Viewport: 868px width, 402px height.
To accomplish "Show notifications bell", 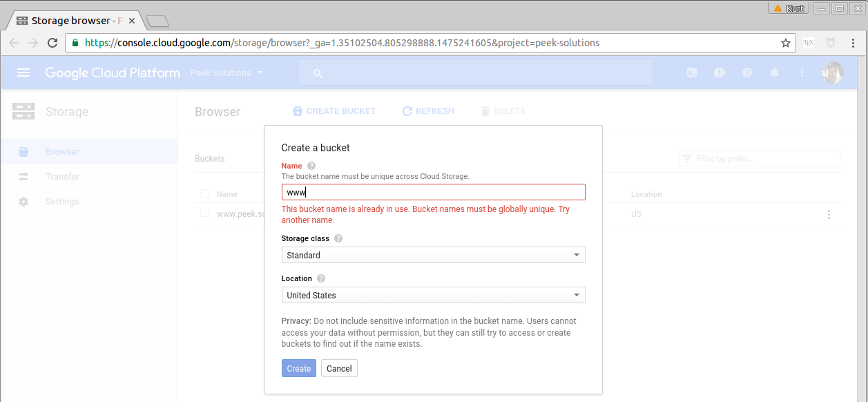I will (x=775, y=73).
